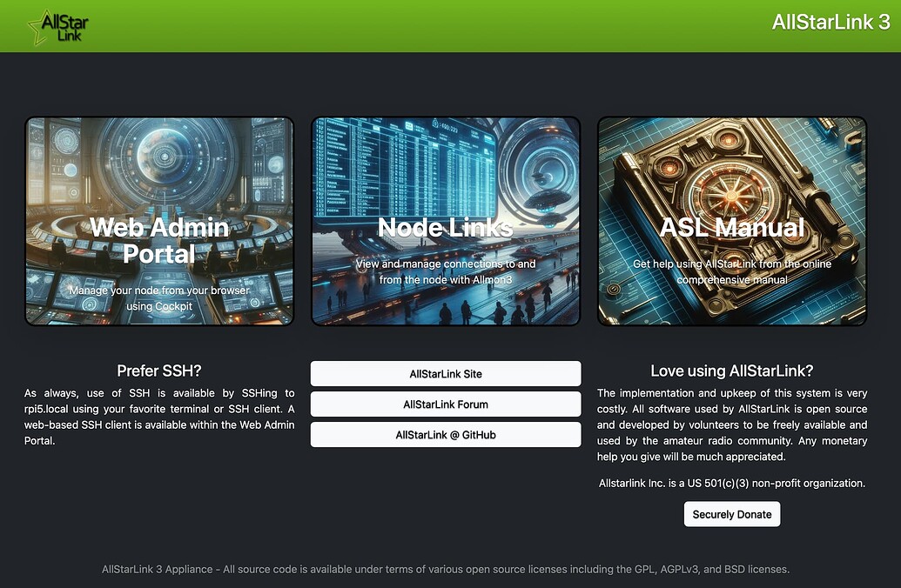Click the 'Prefer SSH?' heading
This screenshot has height=588, width=901.
point(159,371)
